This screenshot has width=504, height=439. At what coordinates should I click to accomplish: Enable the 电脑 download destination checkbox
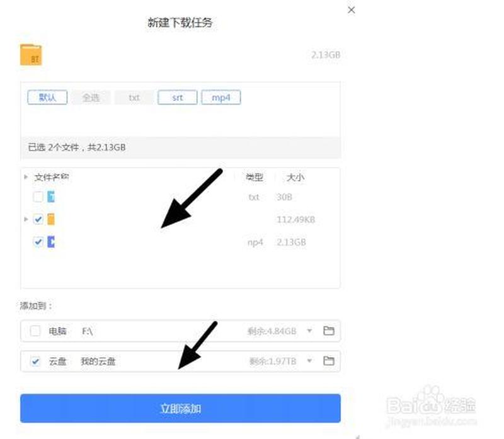point(35,331)
